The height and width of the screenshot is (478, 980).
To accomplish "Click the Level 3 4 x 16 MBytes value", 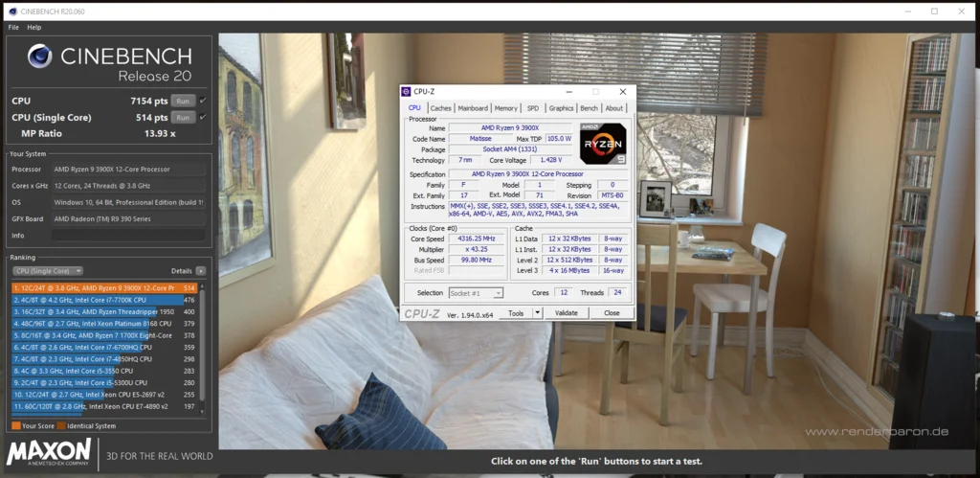I will tap(568, 271).
